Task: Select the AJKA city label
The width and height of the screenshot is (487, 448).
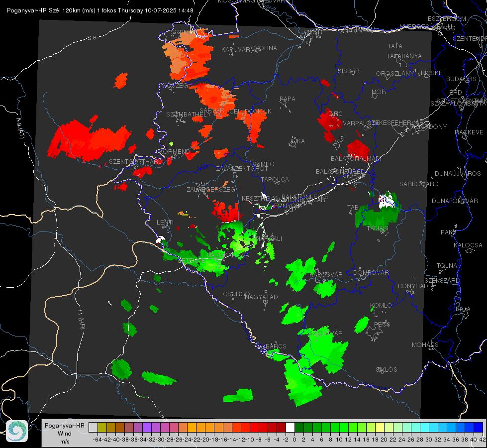Action: [x=297, y=141]
